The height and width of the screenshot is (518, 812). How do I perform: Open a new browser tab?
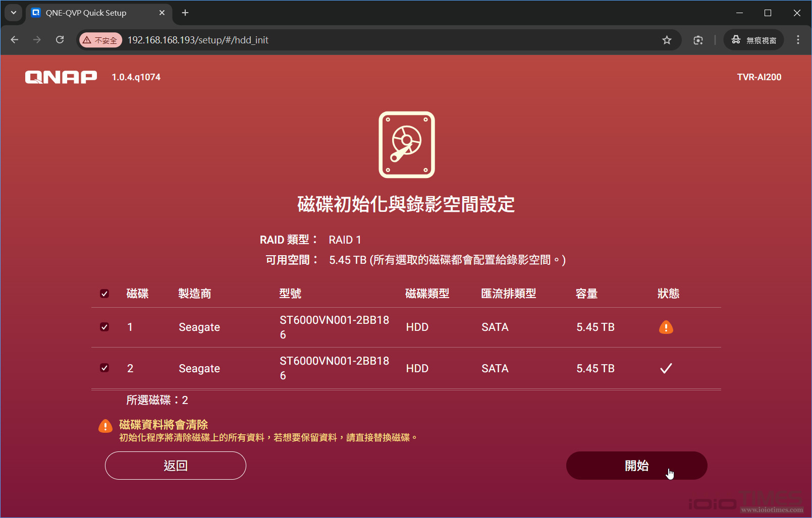point(185,13)
